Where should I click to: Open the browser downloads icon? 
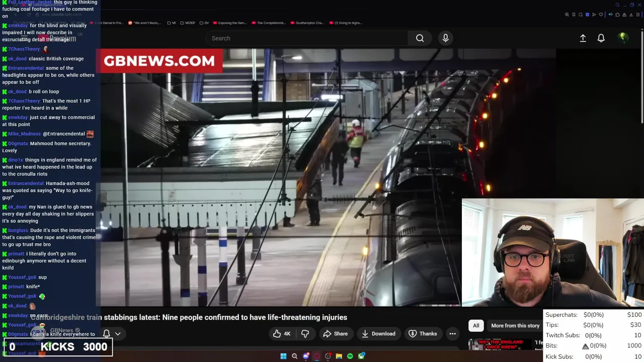click(x=631, y=15)
